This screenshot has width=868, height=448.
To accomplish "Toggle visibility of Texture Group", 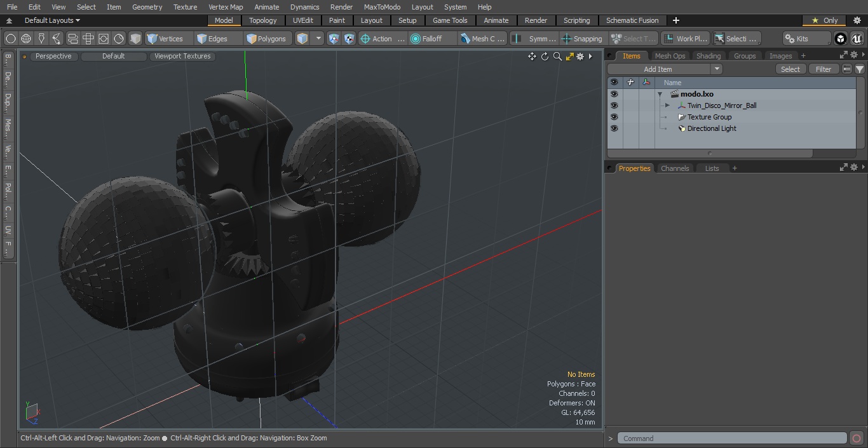I will [614, 117].
